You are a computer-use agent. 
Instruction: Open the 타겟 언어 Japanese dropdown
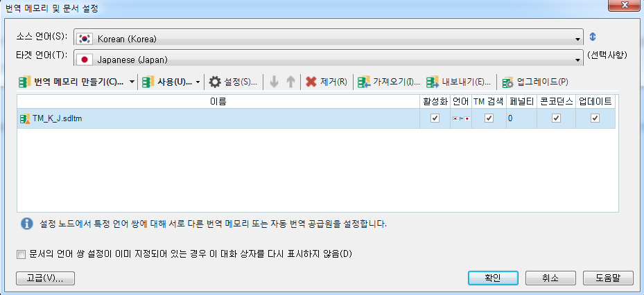[x=329, y=58]
